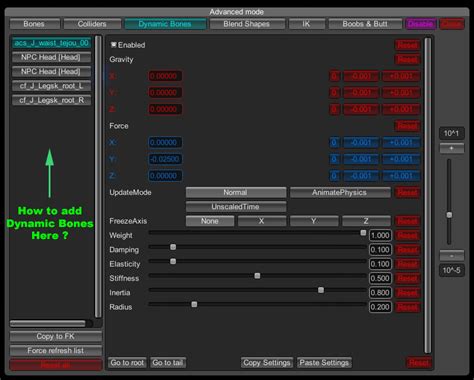
Task: Click Go to tail
Action: click(168, 363)
